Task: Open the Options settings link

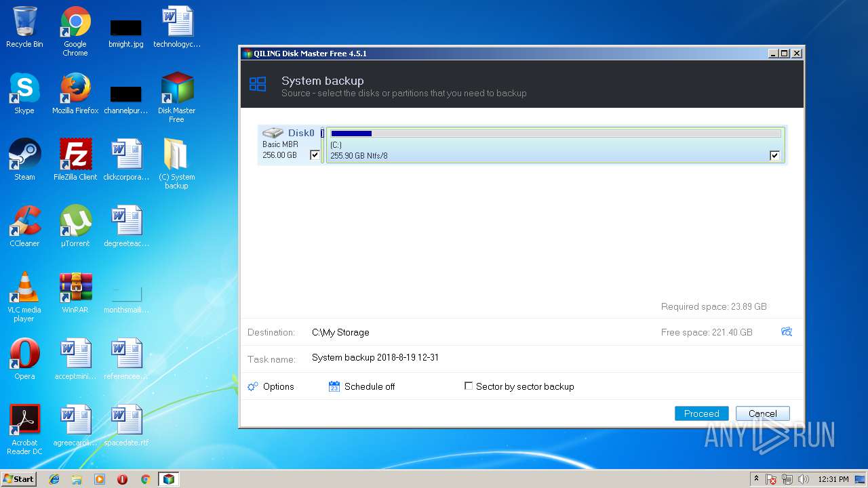Action: point(279,386)
